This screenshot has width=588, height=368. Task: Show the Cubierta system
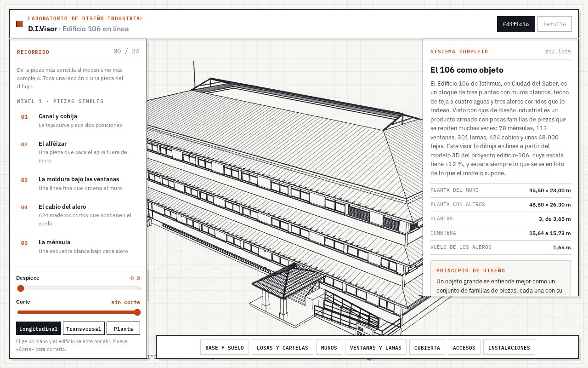(427, 347)
